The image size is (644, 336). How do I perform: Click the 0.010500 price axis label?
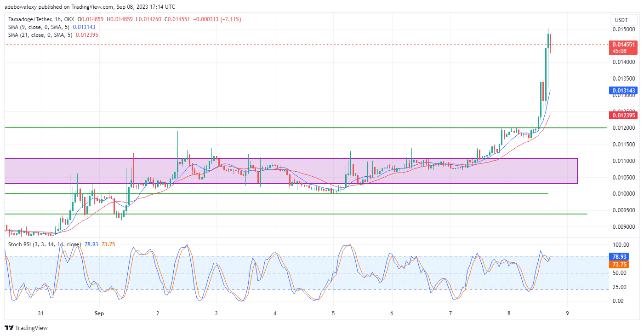623,177
